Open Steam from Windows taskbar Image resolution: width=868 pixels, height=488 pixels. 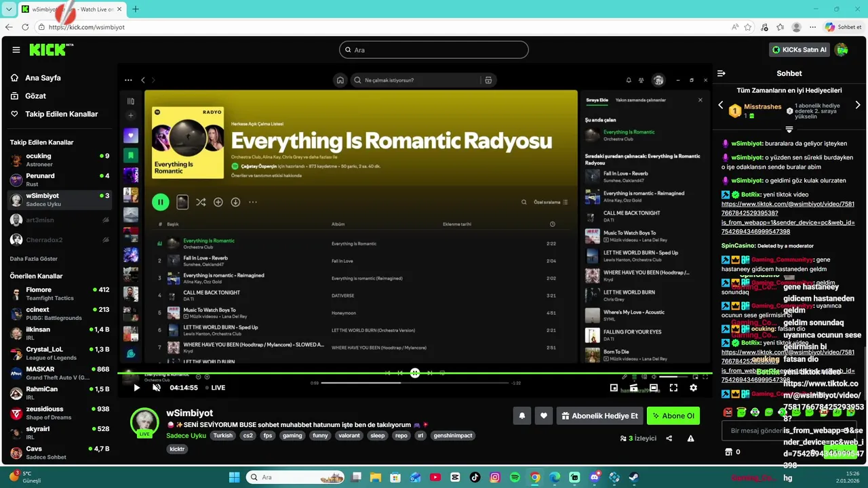[634, 477]
